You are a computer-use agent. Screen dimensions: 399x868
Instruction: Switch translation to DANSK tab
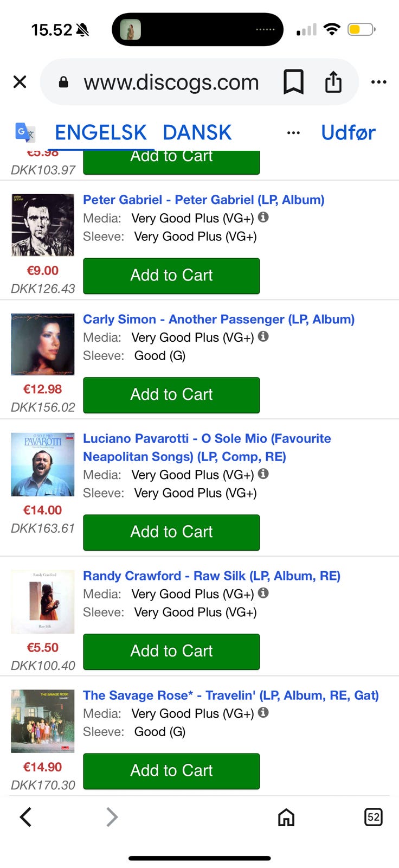coord(197,132)
